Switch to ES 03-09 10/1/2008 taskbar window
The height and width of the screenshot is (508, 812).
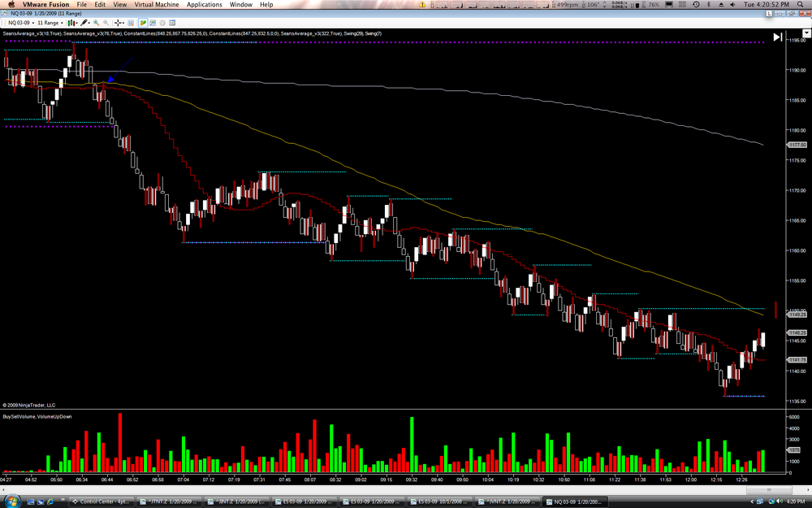440,501
